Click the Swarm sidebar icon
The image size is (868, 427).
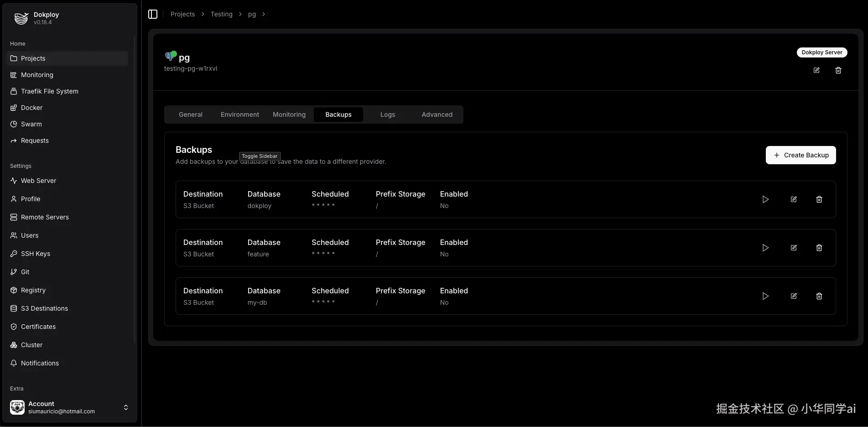14,124
